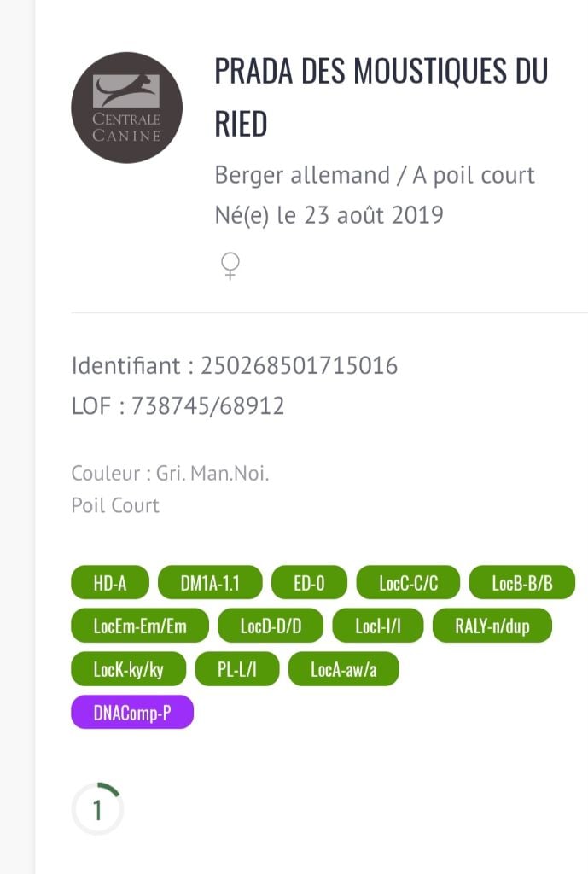Click the DM1A-1.1 badge

point(210,584)
